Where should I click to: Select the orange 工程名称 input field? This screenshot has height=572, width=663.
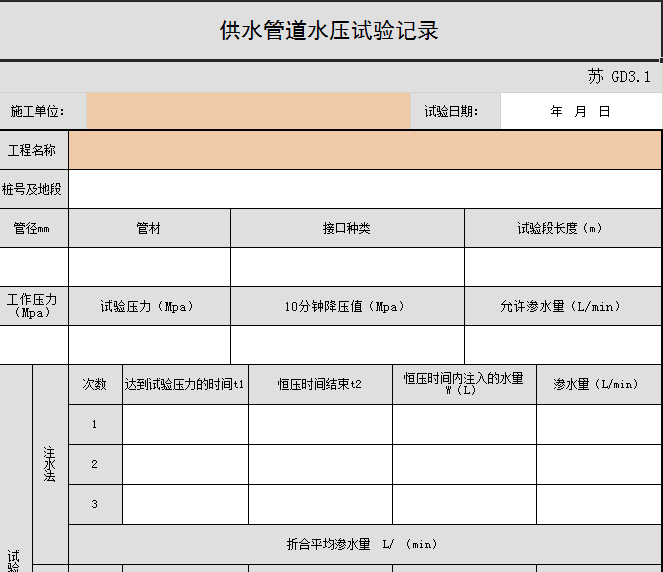[364, 150]
